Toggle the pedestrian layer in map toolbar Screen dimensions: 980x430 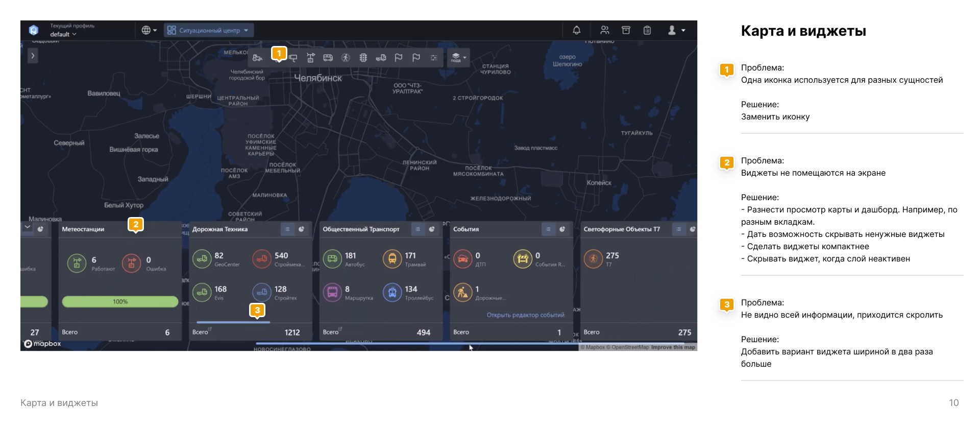[x=346, y=58]
